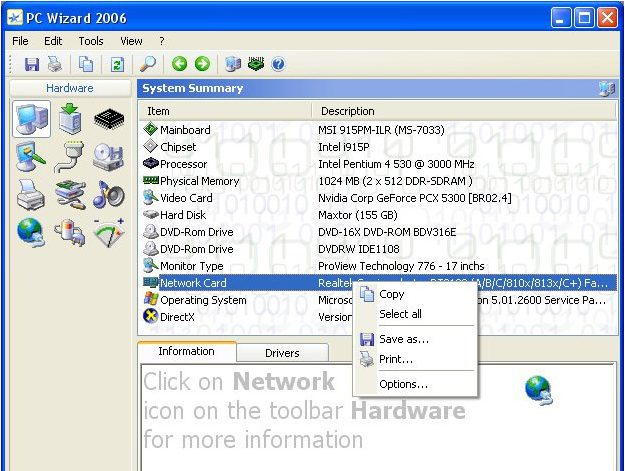Image resolution: width=625 pixels, height=471 pixels.
Task: Switch to the Drivers tab
Action: (282, 353)
